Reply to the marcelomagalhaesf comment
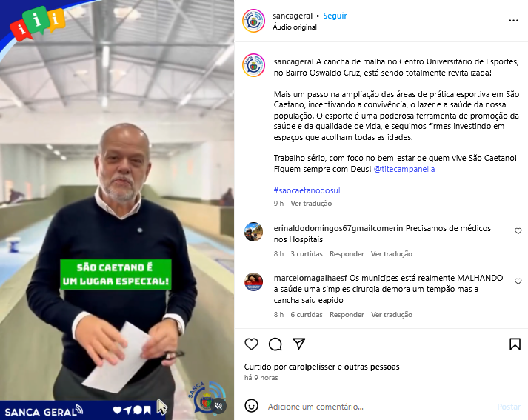 [x=347, y=315]
